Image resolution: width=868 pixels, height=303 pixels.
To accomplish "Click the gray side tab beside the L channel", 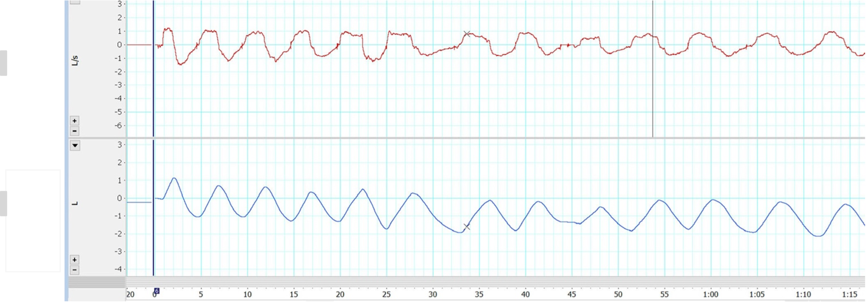I will (x=3, y=203).
